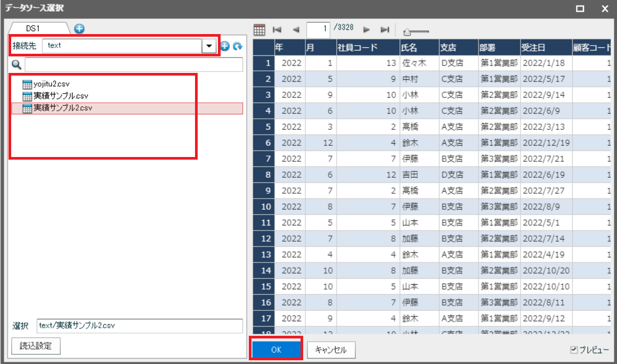The width and height of the screenshot is (617, 364).
Task: Switch to the DS1 tab
Action: click(33, 28)
